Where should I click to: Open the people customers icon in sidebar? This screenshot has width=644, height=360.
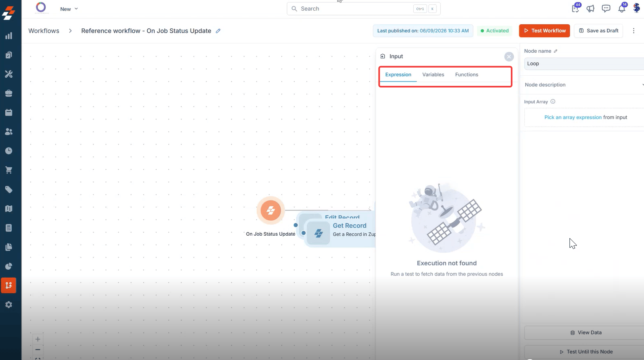pyautogui.click(x=9, y=132)
